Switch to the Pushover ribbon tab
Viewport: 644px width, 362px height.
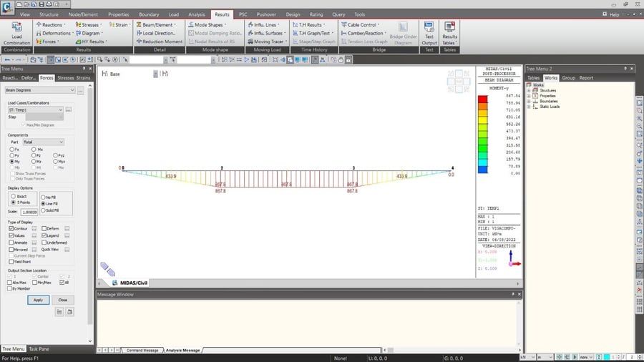point(268,14)
